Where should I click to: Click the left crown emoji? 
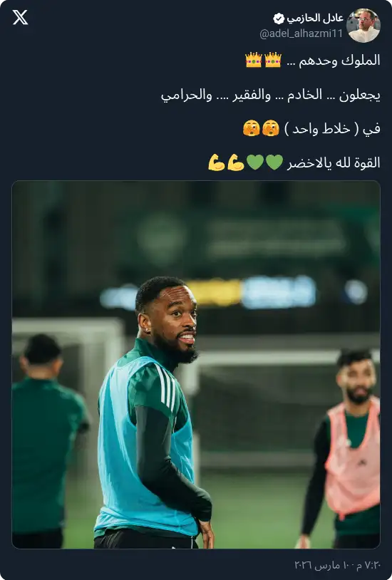click(x=254, y=60)
